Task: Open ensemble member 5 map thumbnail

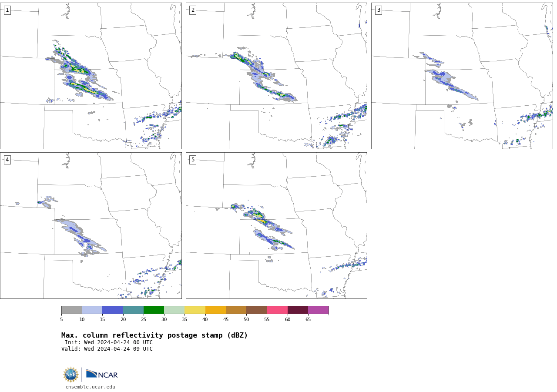Action: click(276, 225)
